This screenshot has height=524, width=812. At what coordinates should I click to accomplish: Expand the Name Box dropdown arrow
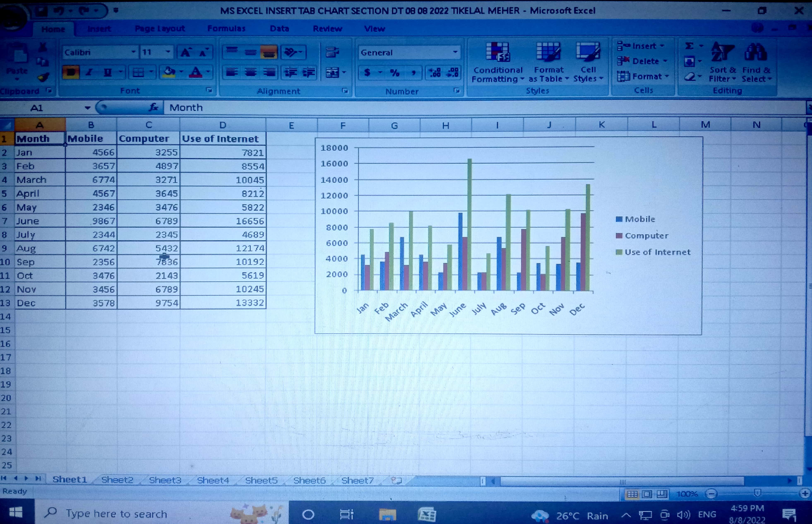pyautogui.click(x=87, y=108)
